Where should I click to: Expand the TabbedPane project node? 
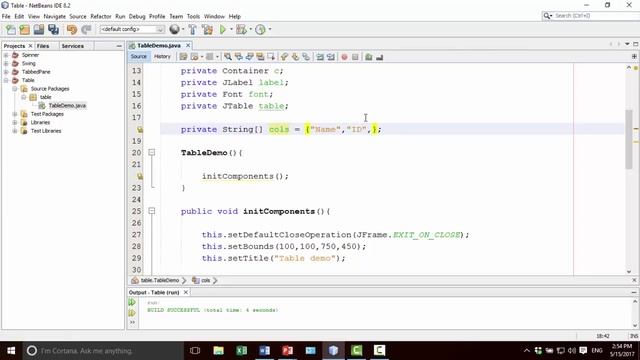(x=6, y=71)
